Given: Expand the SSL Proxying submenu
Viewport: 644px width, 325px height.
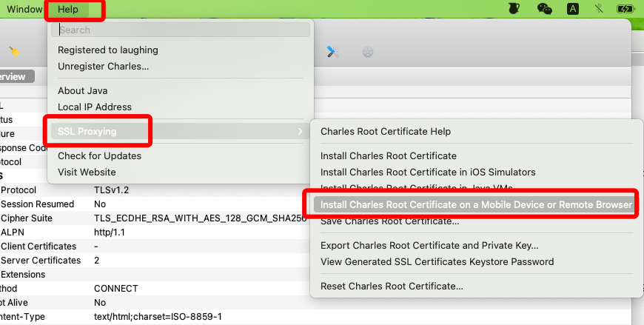Looking at the screenshot, I should [181, 131].
